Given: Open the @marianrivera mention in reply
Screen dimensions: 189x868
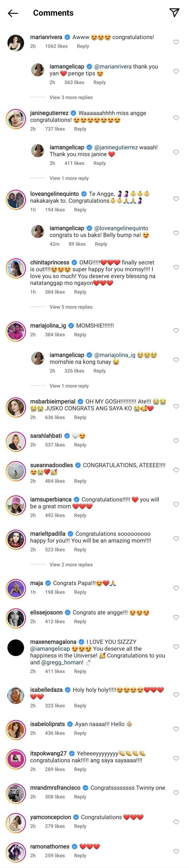Looking at the screenshot, I should (x=113, y=67).
